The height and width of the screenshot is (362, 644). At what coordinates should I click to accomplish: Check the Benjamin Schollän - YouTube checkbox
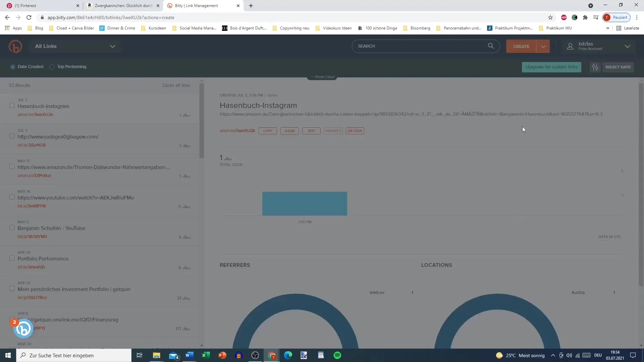(12, 228)
